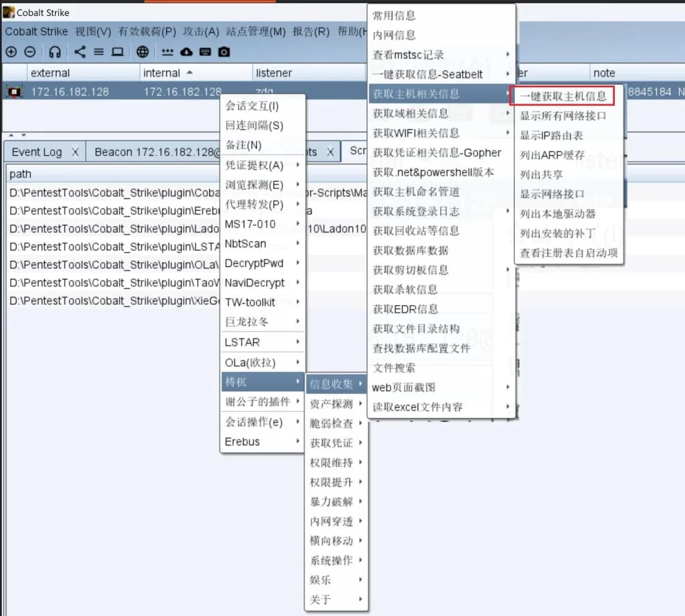Open the 有效载荷(P) menu
Image resolution: width=685 pixels, height=616 pixels.
coord(147,31)
